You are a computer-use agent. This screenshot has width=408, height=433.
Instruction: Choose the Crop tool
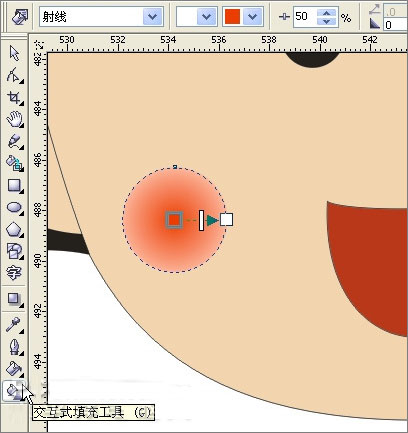pos(14,98)
